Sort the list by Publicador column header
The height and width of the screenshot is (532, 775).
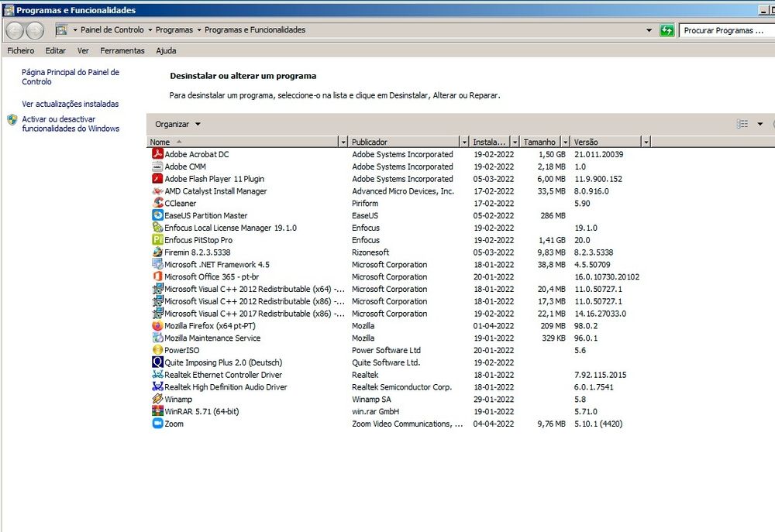pos(405,142)
